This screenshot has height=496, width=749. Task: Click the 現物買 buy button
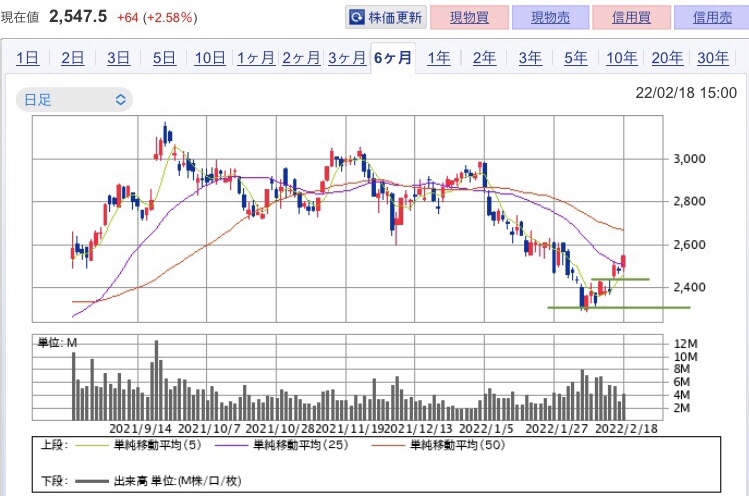(x=469, y=18)
